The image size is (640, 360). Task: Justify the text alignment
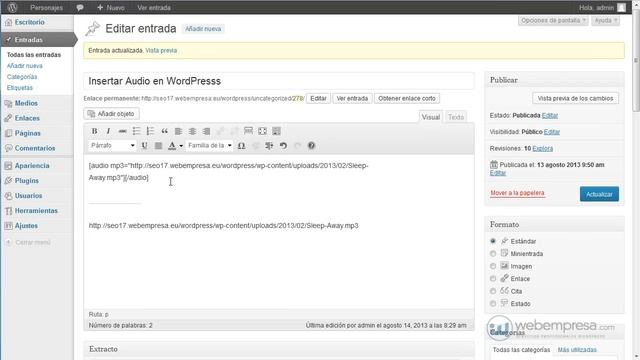(x=158, y=146)
